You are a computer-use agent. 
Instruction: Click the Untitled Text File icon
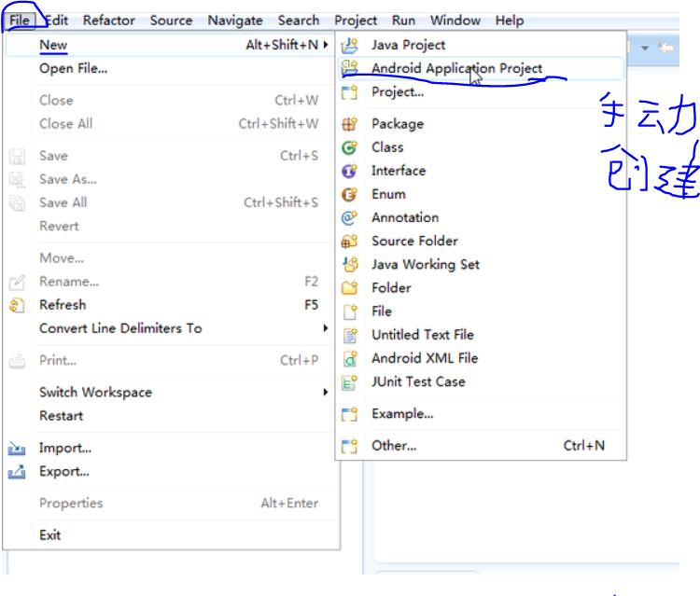[x=350, y=335]
